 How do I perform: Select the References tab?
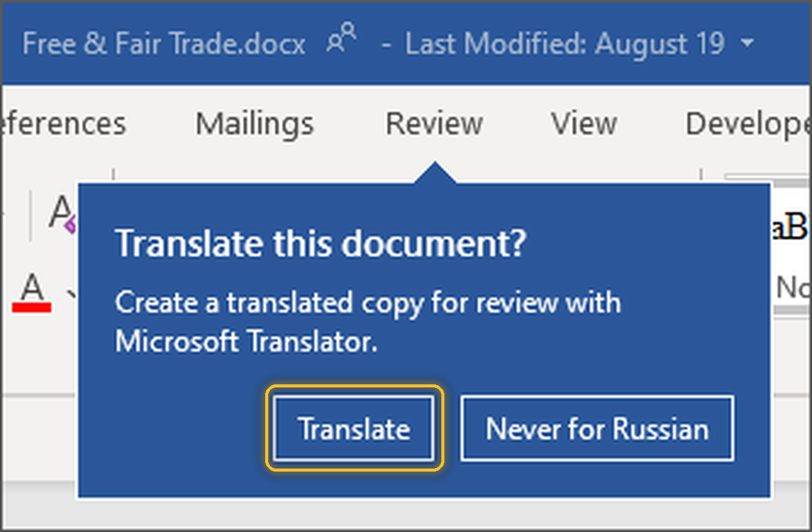63,124
